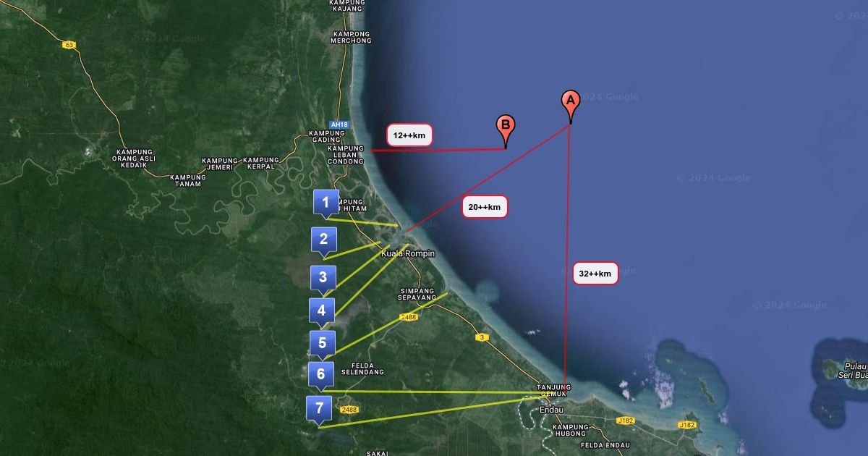The image size is (868, 456).
Task: Click the AH18 highway shield
Action: (x=339, y=124)
